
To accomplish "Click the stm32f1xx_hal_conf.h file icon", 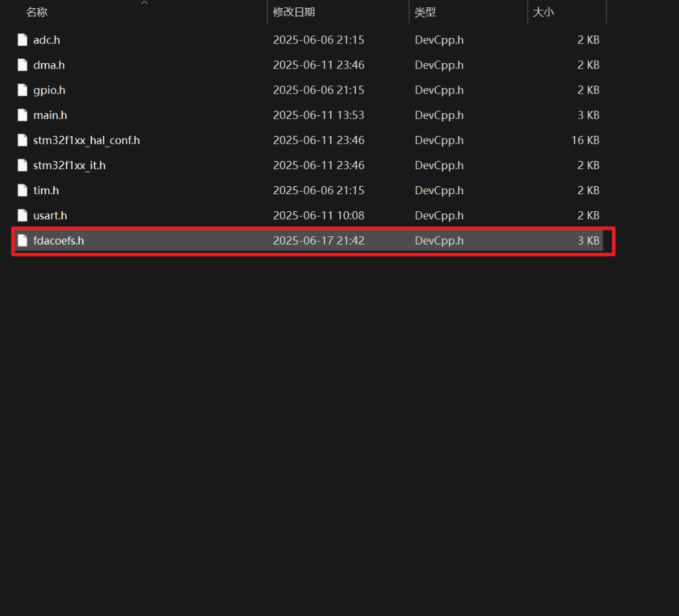I will click(x=22, y=141).
